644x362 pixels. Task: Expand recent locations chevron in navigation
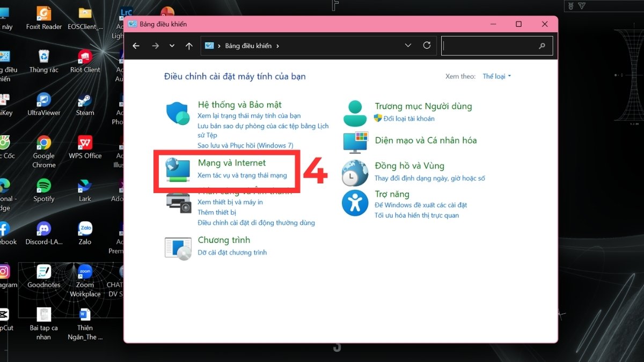(x=172, y=46)
